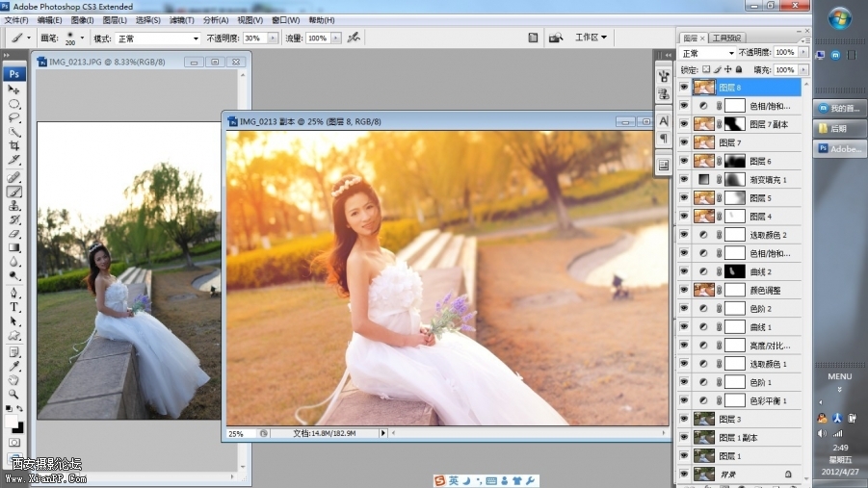868x488 pixels.
Task: Select the Zoom magnifier tool
Action: click(x=14, y=395)
